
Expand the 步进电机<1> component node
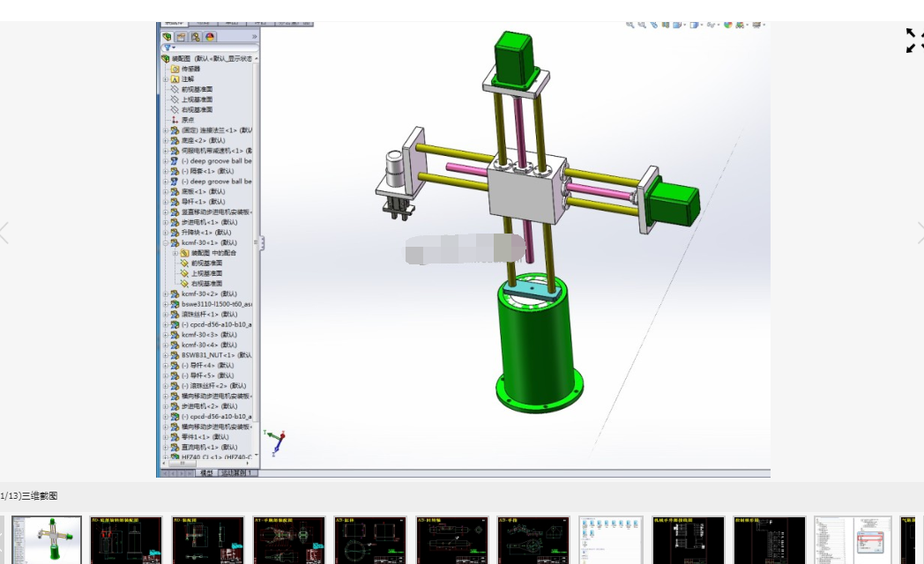click(165, 222)
